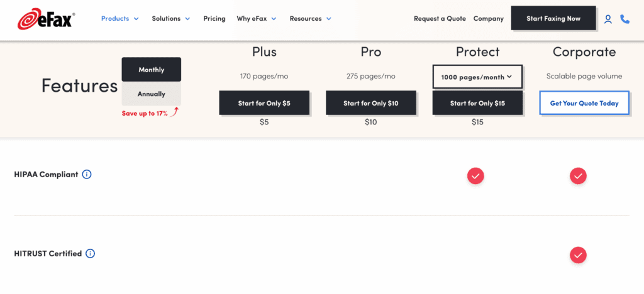Click Get Your Quote Today button
This screenshot has height=294, width=644.
pos(584,103)
